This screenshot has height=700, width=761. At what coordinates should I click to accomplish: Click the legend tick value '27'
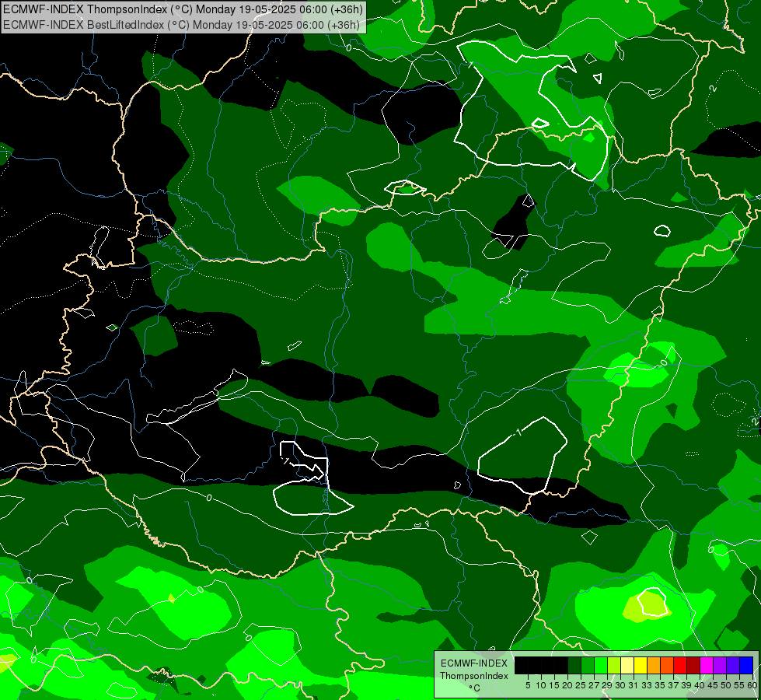click(594, 685)
